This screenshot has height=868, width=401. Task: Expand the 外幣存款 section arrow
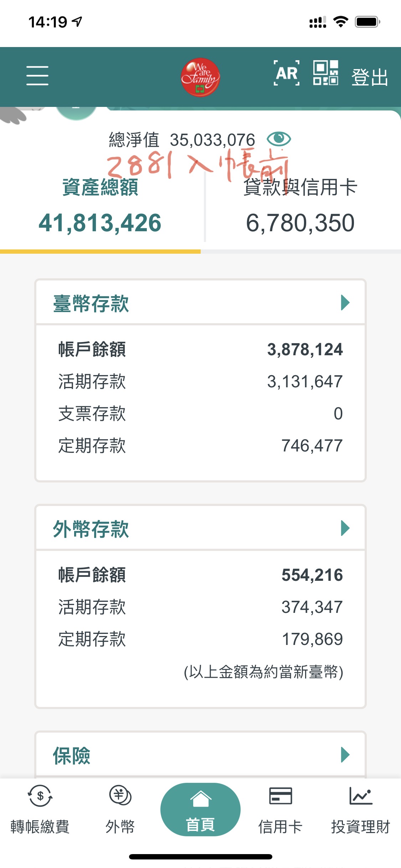(x=345, y=528)
